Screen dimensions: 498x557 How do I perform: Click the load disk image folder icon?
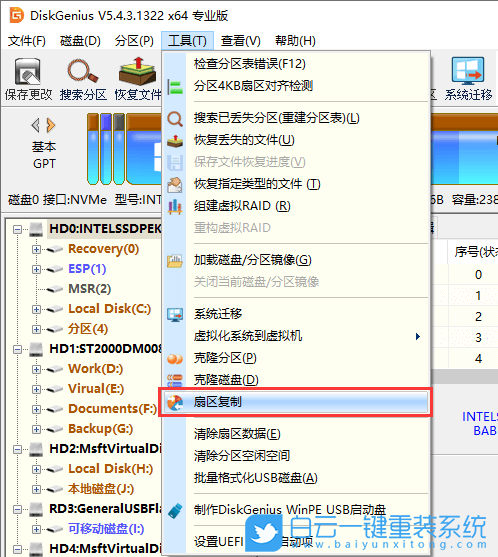(175, 261)
